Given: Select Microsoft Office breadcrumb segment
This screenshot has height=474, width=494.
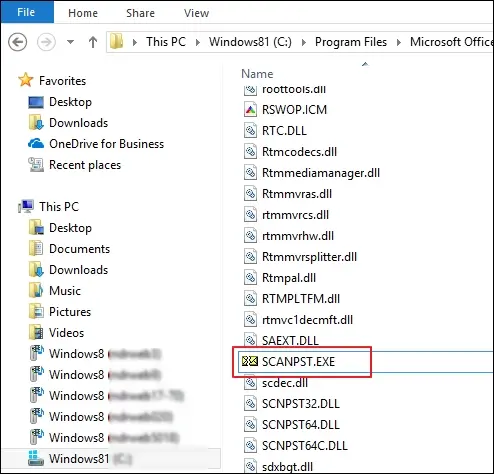Looking at the screenshot, I should [452, 42].
